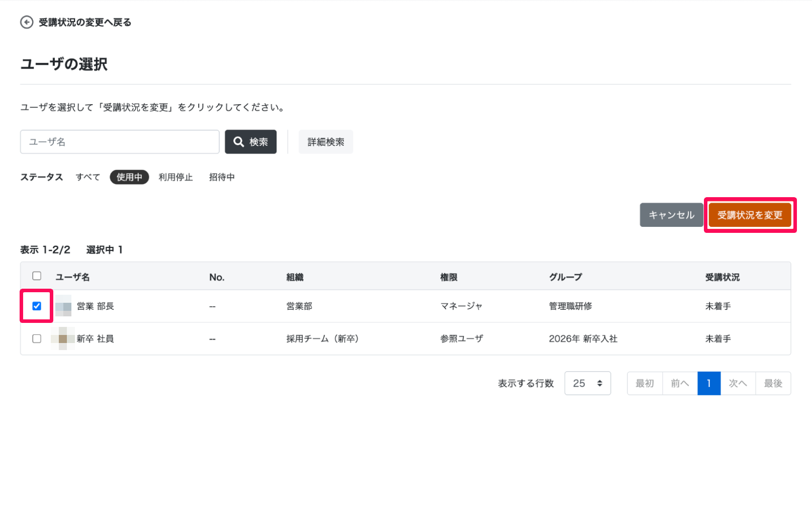The image size is (812, 511).
Task: Toggle the select-all checkbox in table header
Action: [37, 276]
